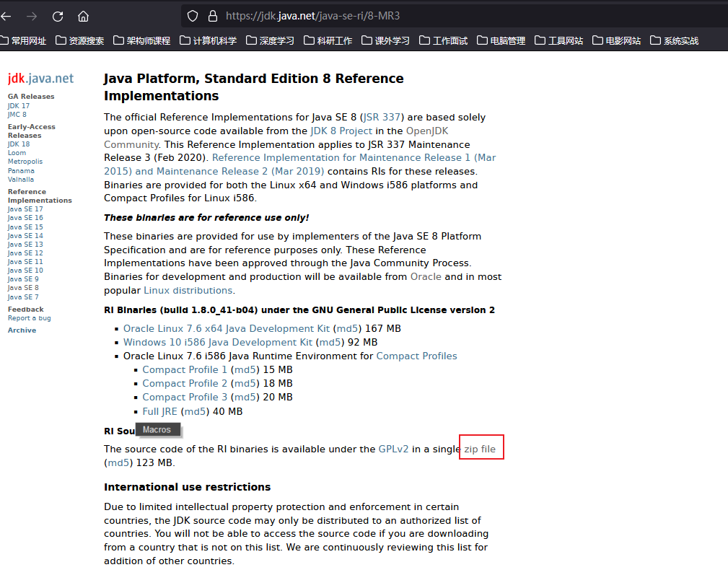Open the 系统实战 bookmarks folder
Image resolution: width=728 pixels, height=588 pixels.
point(674,41)
